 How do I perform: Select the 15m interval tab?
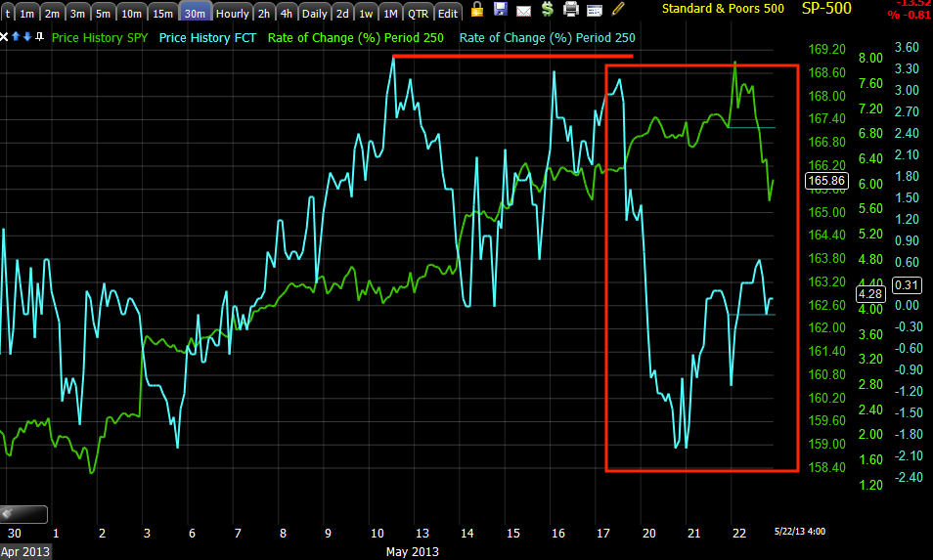pos(163,13)
